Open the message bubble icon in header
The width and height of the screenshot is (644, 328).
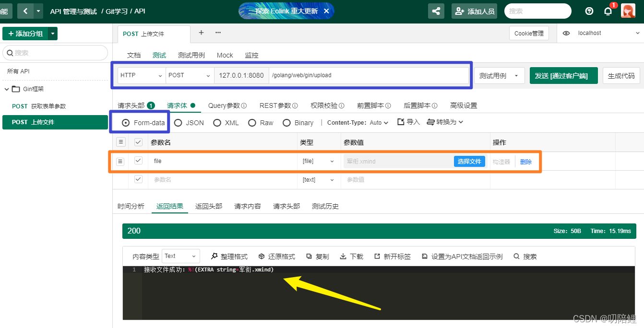589,11
